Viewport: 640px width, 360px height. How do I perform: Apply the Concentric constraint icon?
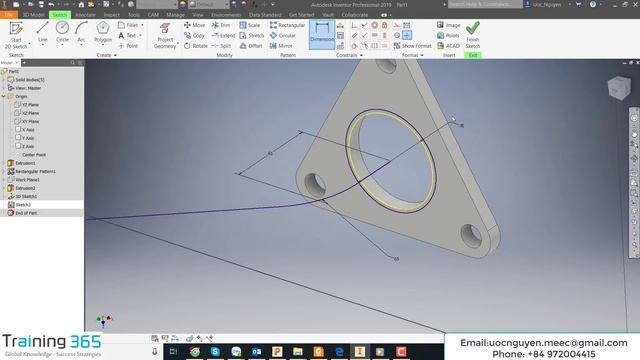374,25
